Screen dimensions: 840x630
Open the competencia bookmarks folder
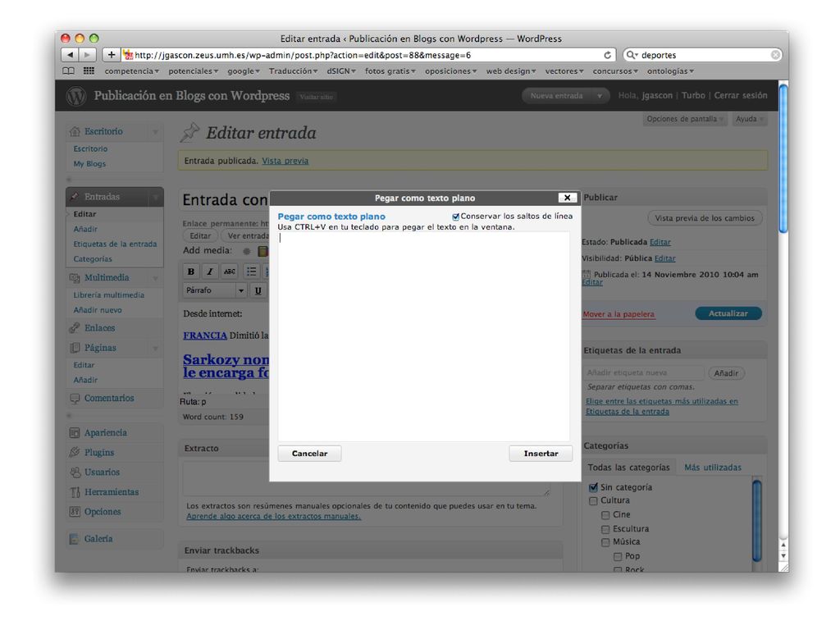point(132,71)
